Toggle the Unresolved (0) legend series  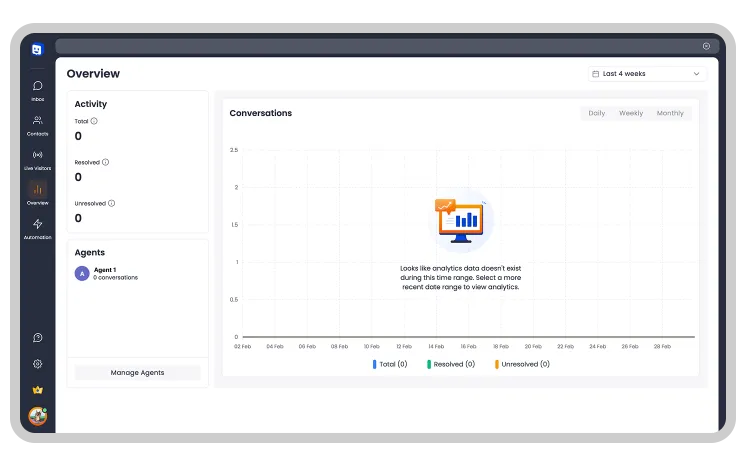point(522,364)
